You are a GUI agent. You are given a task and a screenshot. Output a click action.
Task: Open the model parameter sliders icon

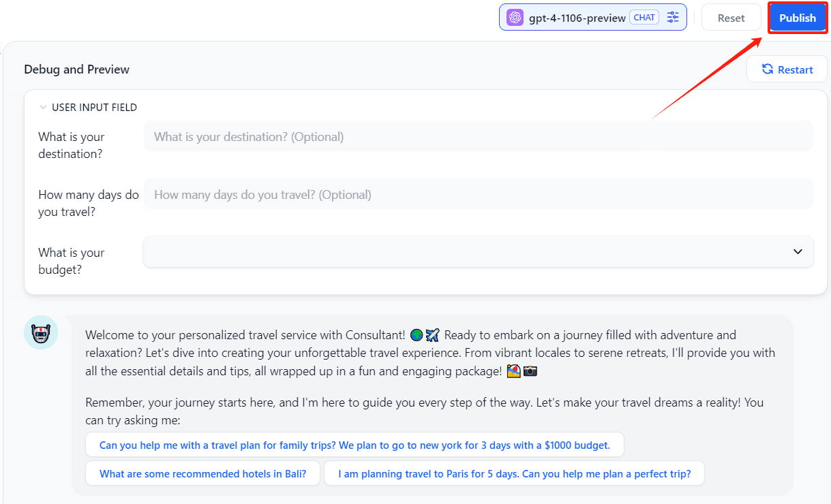[673, 18]
